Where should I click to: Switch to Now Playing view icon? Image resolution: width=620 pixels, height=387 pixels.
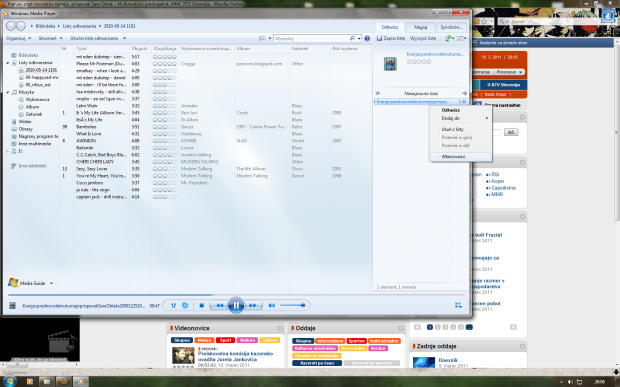click(458, 305)
